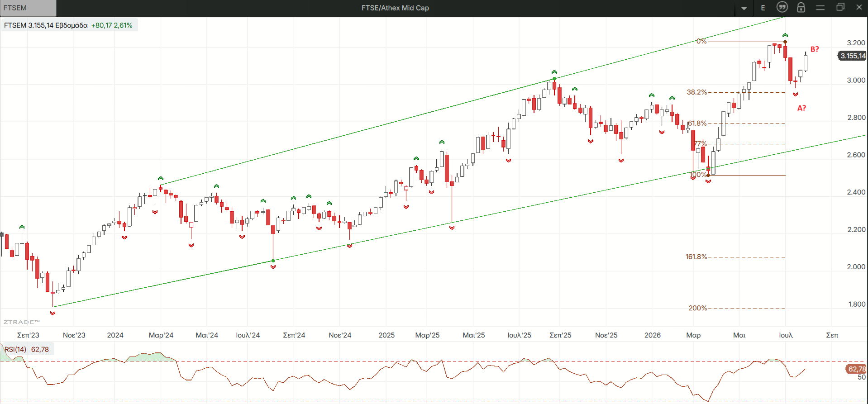Click the 2.200 price axis label
The height and width of the screenshot is (404, 868).
(x=856, y=230)
